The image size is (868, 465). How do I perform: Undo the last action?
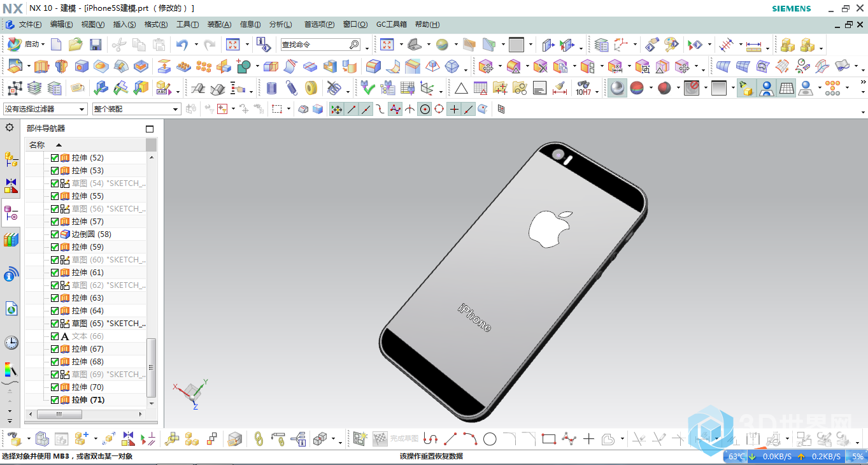coord(182,45)
